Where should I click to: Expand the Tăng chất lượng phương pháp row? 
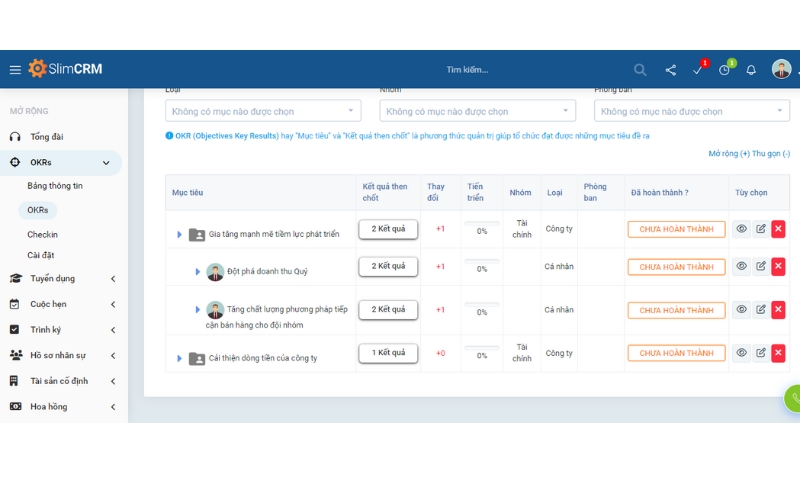coord(197,309)
